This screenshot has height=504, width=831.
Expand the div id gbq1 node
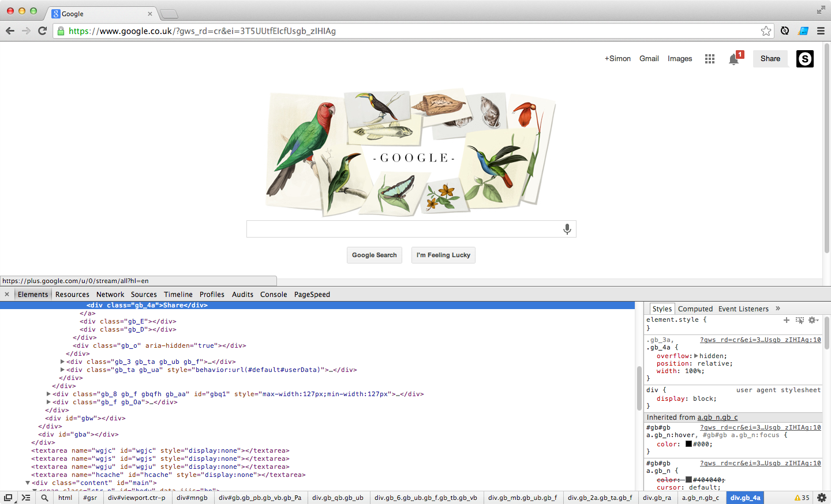pos(48,394)
